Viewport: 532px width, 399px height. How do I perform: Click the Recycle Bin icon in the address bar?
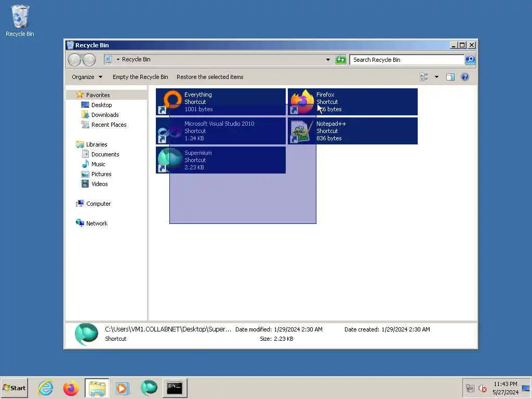click(109, 59)
